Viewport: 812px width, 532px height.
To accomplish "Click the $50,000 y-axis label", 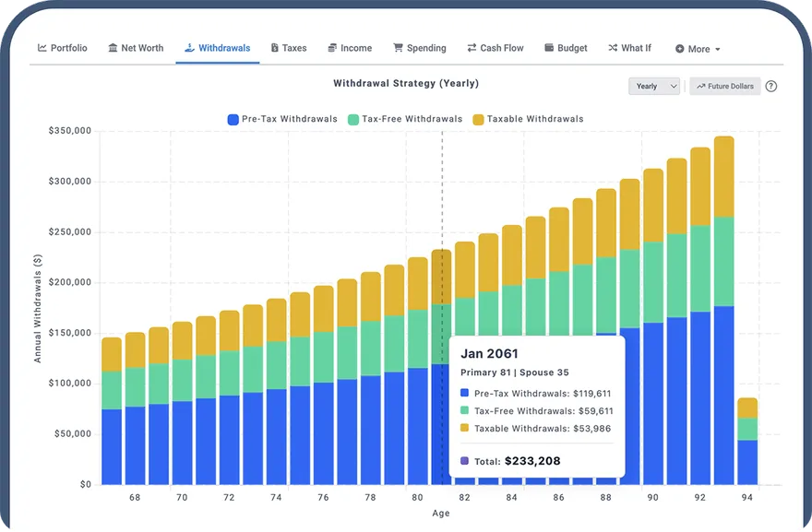I will click(x=73, y=434).
